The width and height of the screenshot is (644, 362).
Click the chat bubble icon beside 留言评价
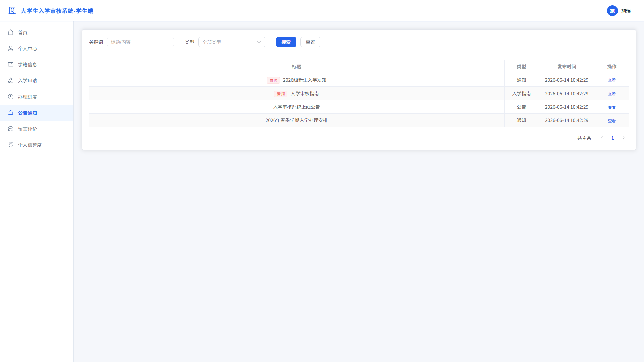pos(11,129)
